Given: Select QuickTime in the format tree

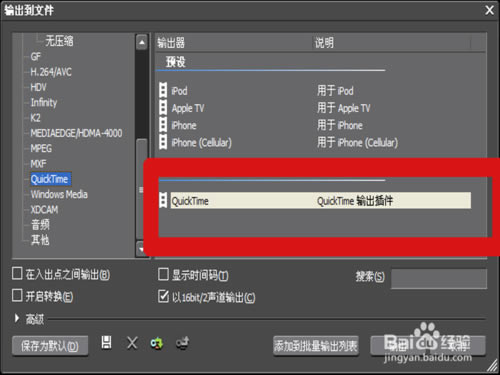Looking at the screenshot, I should [50, 179].
